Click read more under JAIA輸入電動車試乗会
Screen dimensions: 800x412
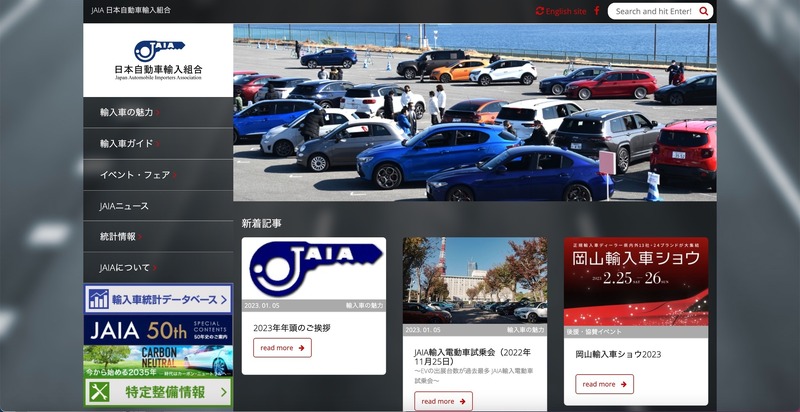pyautogui.click(x=443, y=401)
